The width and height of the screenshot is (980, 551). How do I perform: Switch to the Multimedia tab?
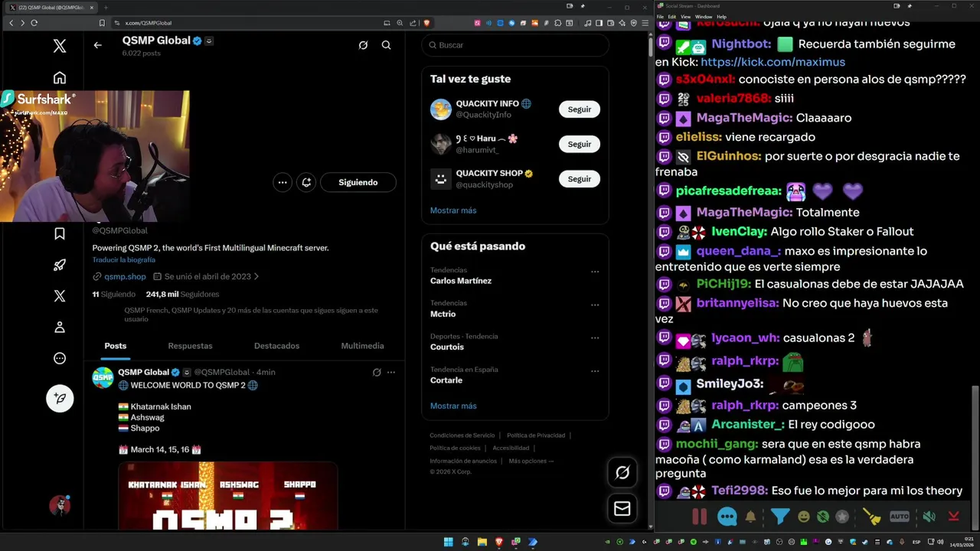point(362,346)
